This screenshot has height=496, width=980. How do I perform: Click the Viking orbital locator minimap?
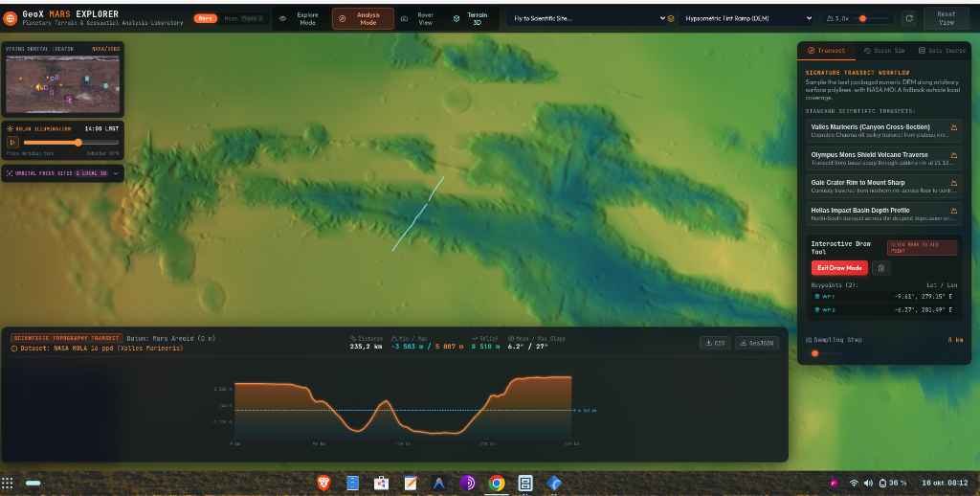point(62,84)
